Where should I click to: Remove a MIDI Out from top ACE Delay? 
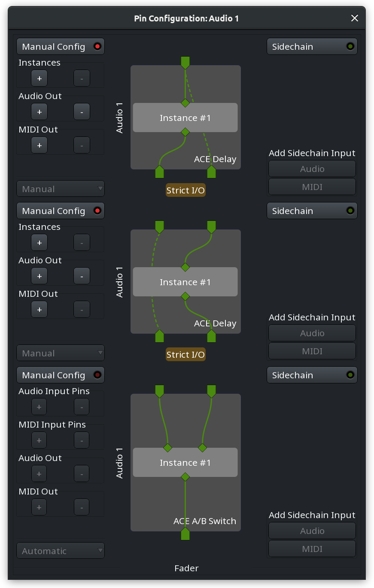click(82, 145)
